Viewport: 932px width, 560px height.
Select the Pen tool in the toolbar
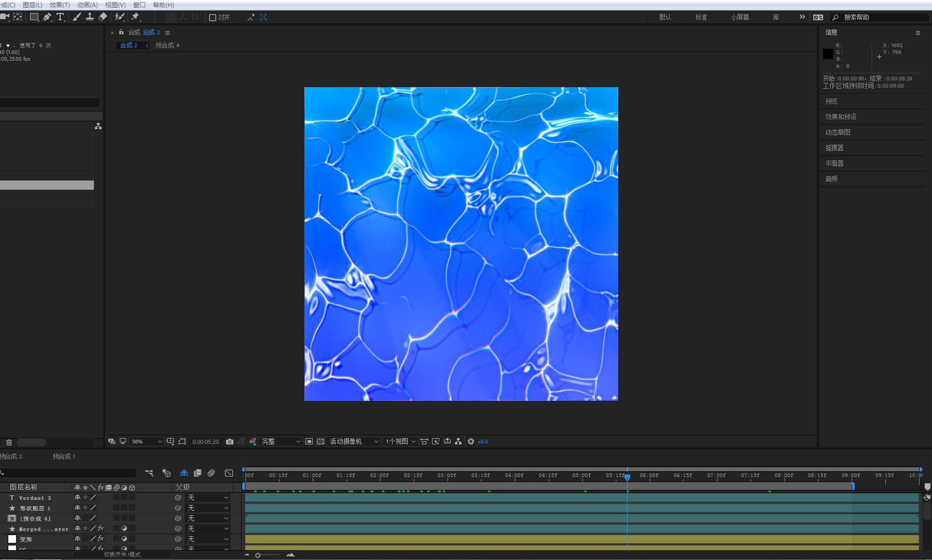coord(47,17)
